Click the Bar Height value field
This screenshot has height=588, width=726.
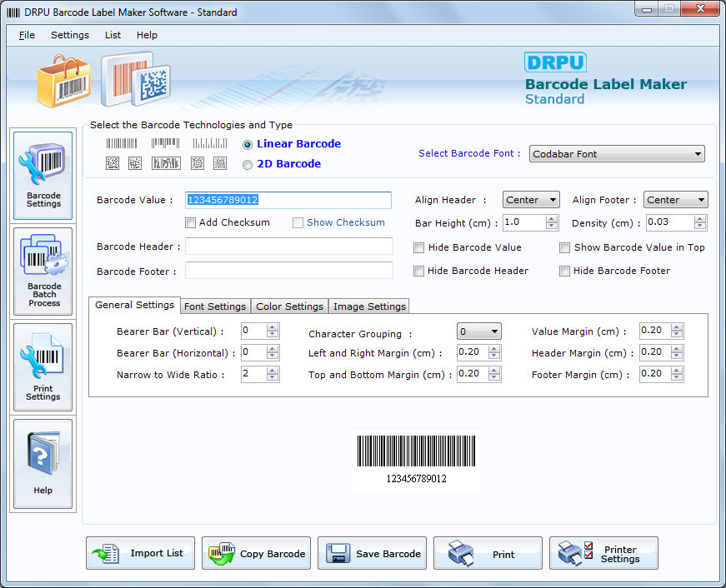pyautogui.click(x=524, y=222)
